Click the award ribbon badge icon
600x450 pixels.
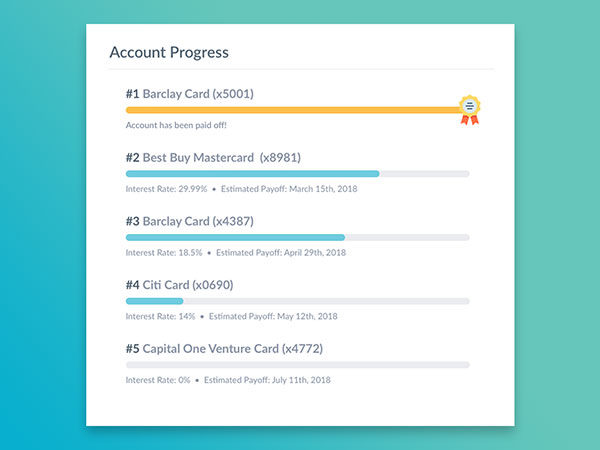point(470,108)
